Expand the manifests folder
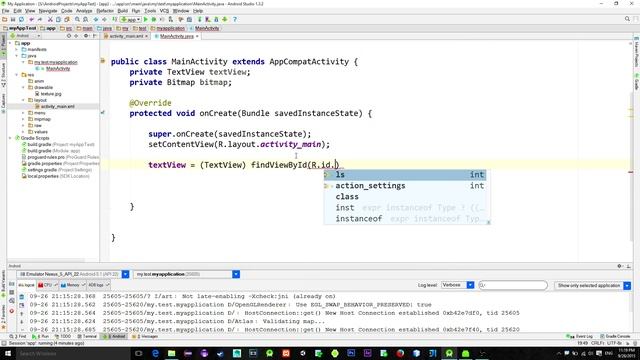The image size is (640, 360). 17,49
